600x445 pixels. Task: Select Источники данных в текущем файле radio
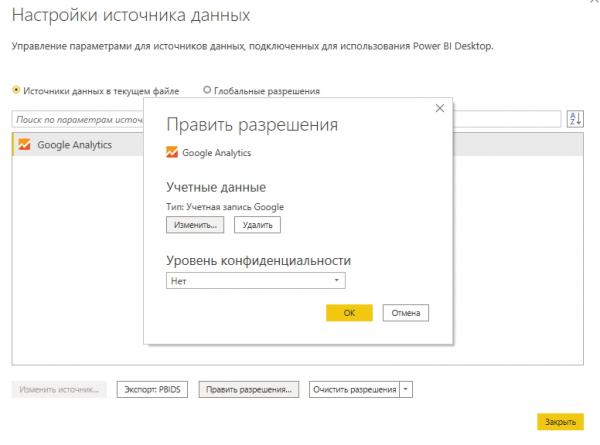click(16, 90)
